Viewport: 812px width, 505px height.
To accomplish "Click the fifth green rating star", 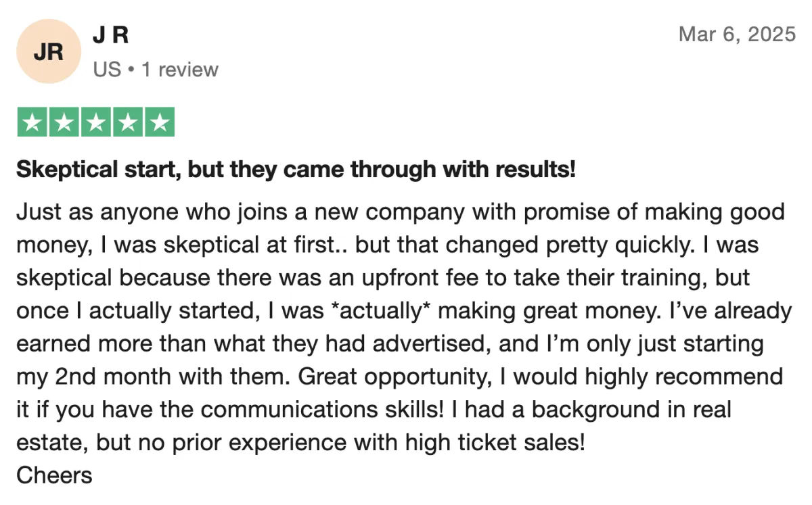I will coord(159,122).
